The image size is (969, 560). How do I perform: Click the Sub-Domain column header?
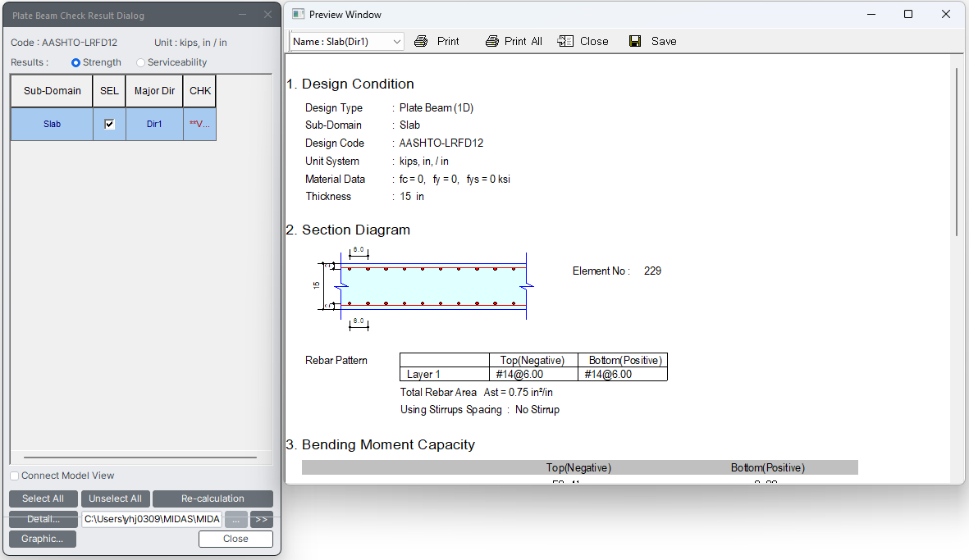(x=52, y=91)
